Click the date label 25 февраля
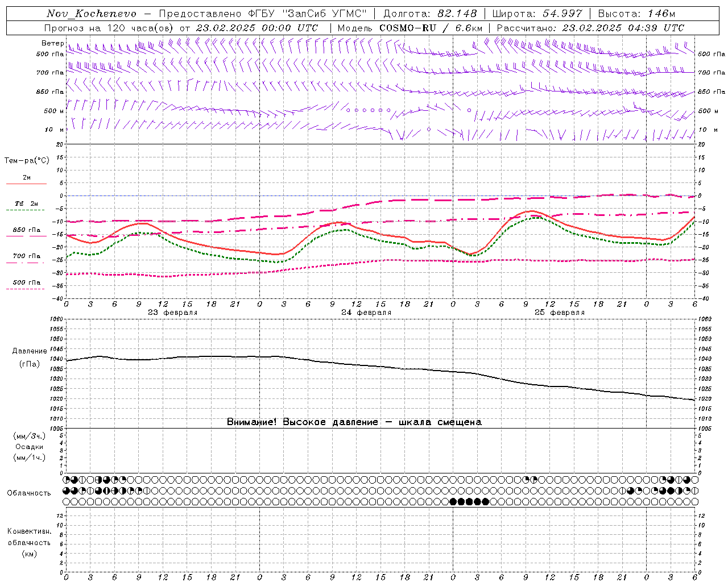The width and height of the screenshot is (728, 582). point(560,313)
